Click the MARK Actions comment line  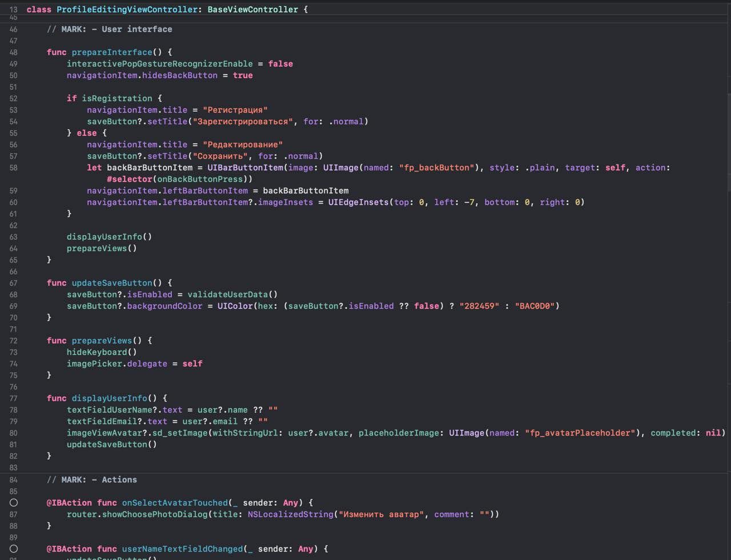[x=92, y=480]
